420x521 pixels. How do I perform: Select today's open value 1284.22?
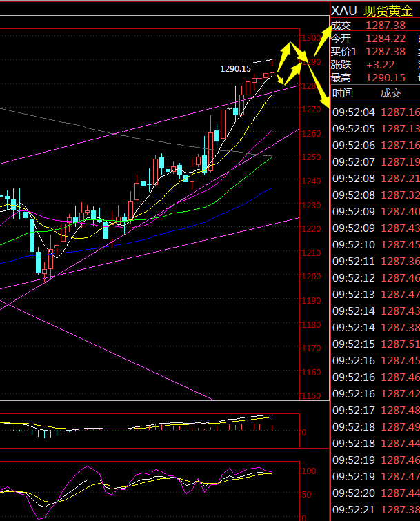pyautogui.click(x=386, y=39)
